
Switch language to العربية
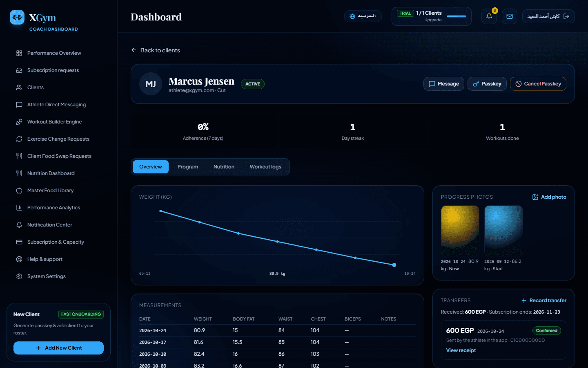[363, 16]
